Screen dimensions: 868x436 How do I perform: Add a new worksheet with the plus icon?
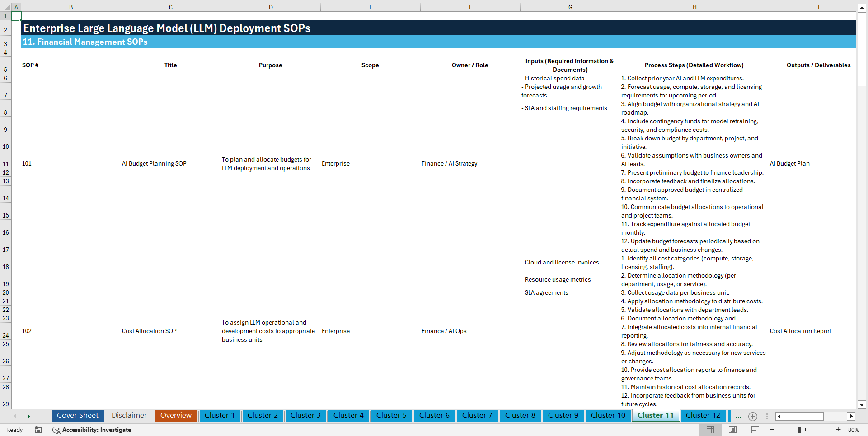point(753,416)
